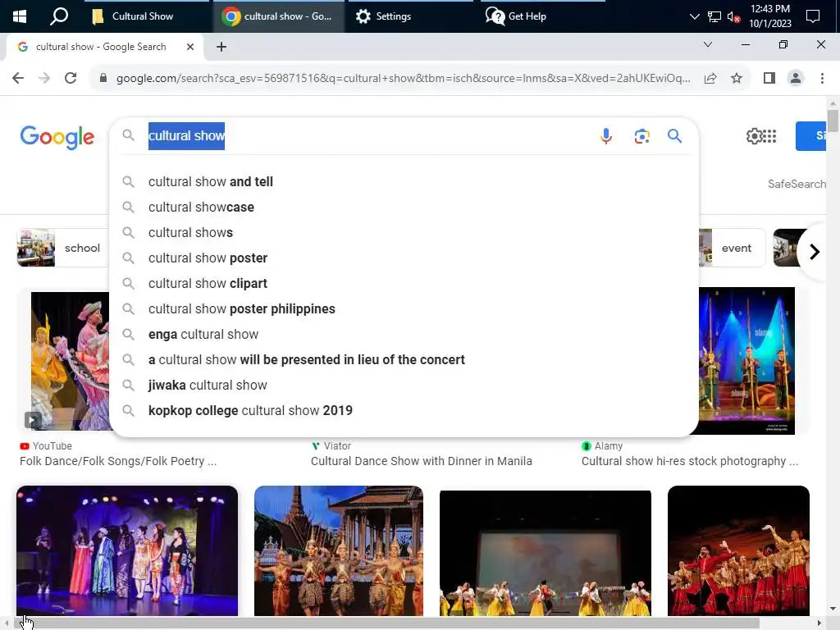Choose suggestion cultural show poster
Viewport: 840px width, 630px height.
pyautogui.click(x=404, y=258)
